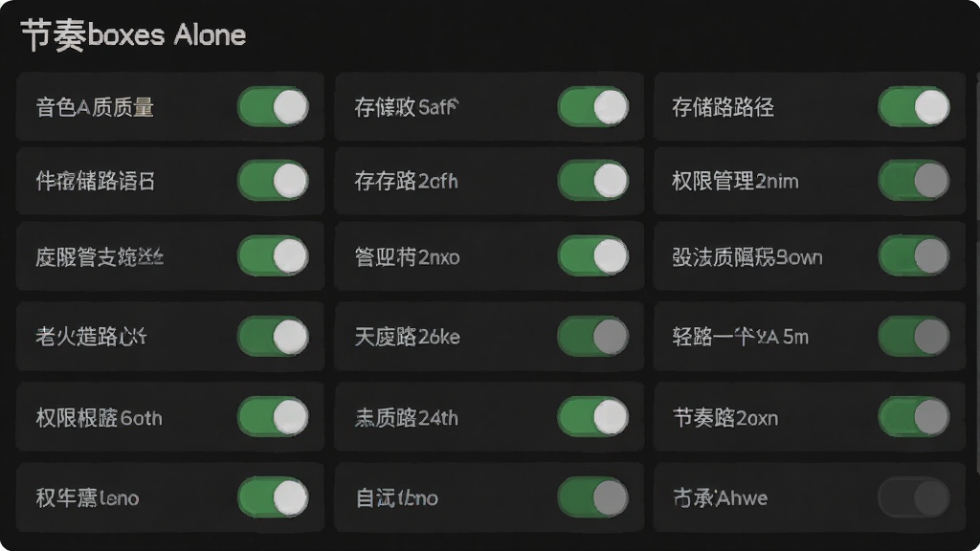980x551 pixels.
Task: Toggle the 音色A质质量 switch
Action: 273,106
